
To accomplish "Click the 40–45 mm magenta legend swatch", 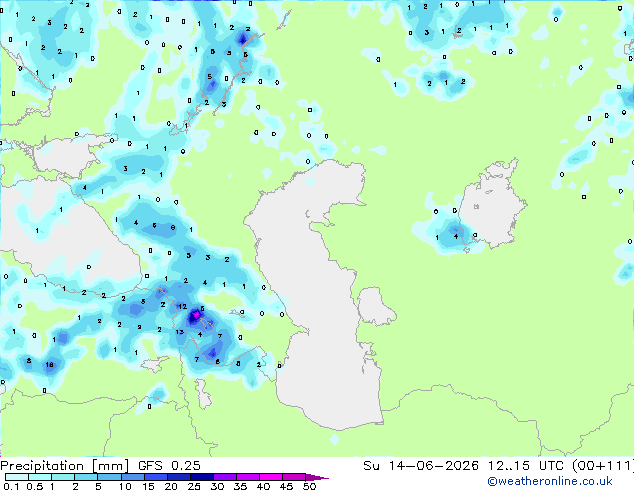I will click(271, 477).
